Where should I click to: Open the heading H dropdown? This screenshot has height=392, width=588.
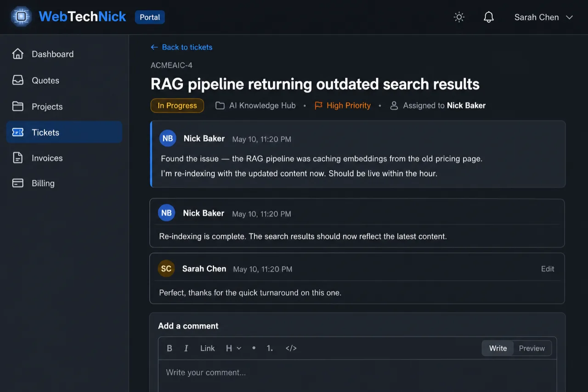pyautogui.click(x=233, y=348)
